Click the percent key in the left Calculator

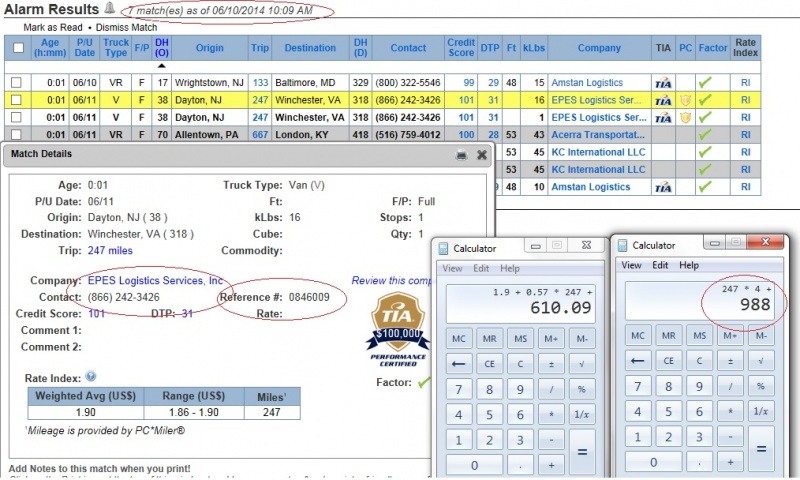[582, 389]
